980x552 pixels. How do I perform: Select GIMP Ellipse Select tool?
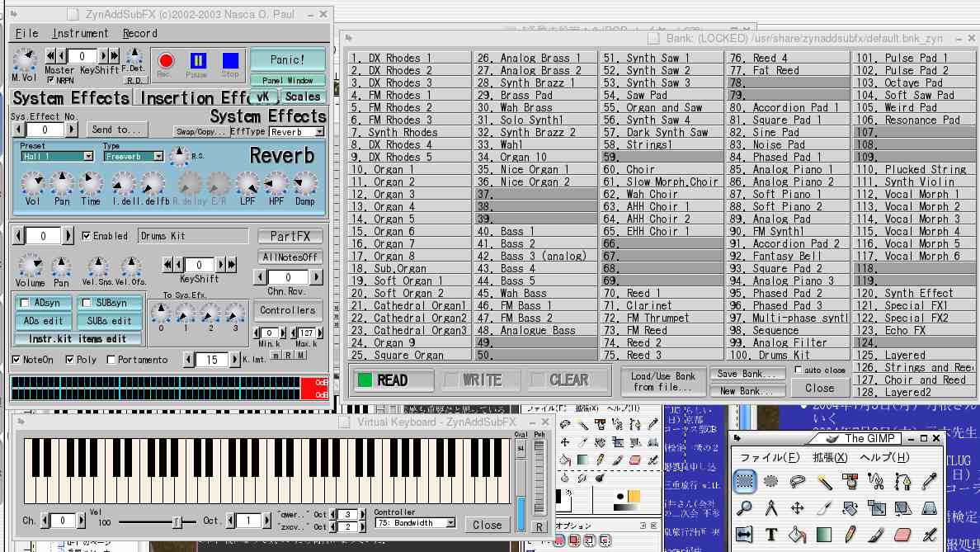pyautogui.click(x=770, y=481)
